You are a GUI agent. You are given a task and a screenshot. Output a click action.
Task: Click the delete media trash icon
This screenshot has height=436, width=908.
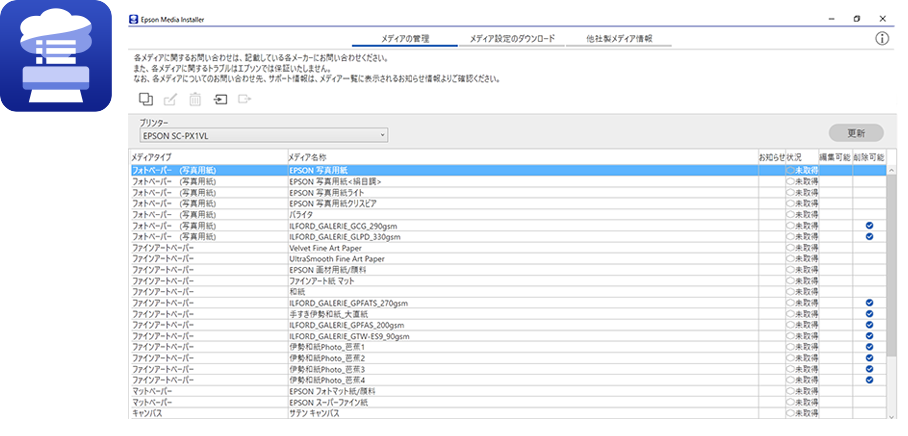coord(196,99)
